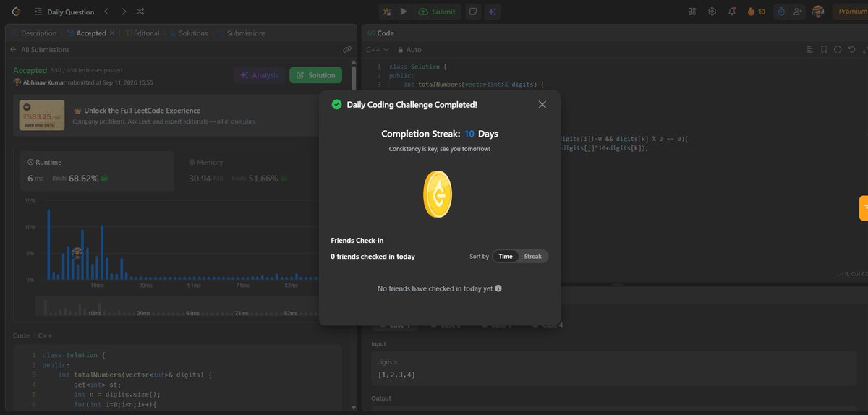The image size is (868, 415).
Task: Open the debugger icon beside Run
Action: pos(387,12)
